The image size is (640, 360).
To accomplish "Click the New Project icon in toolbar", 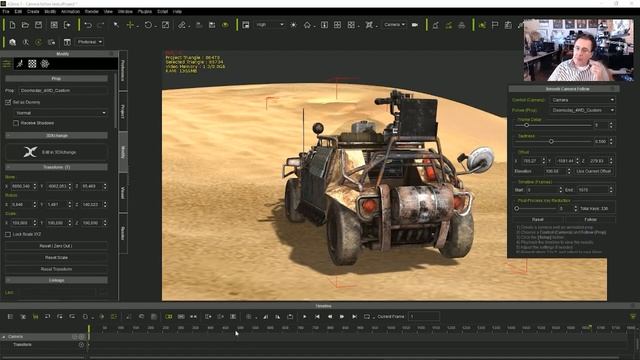I will pyautogui.click(x=12, y=25).
